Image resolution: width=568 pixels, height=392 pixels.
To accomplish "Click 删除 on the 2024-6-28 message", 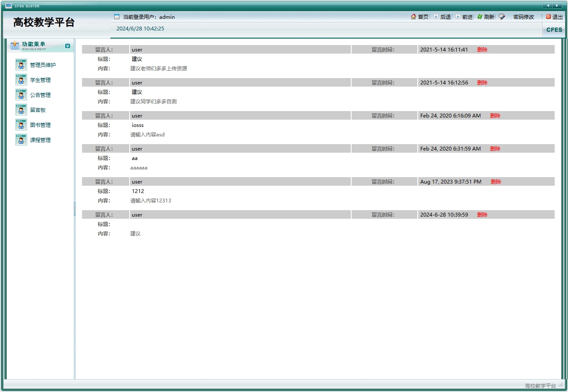I will click(482, 214).
